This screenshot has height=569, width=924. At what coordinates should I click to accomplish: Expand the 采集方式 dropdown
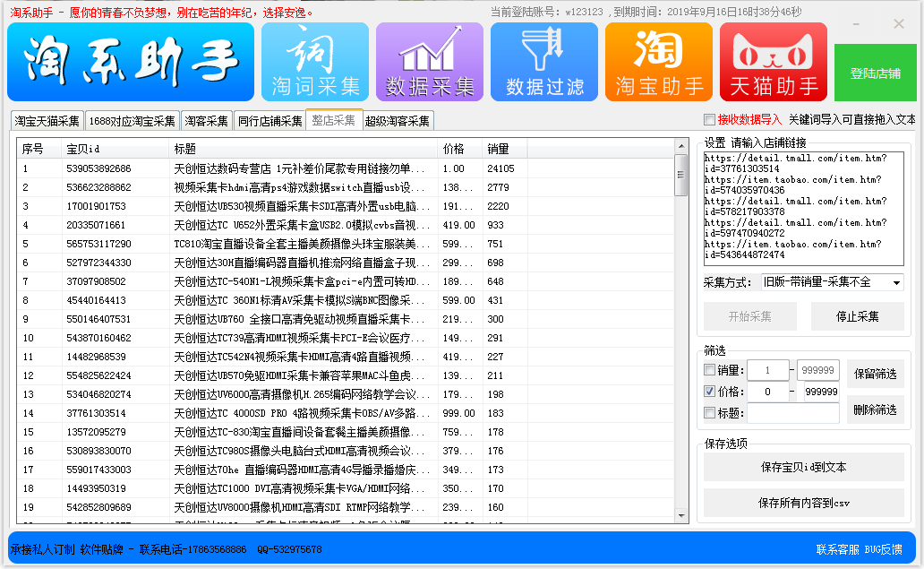896,283
